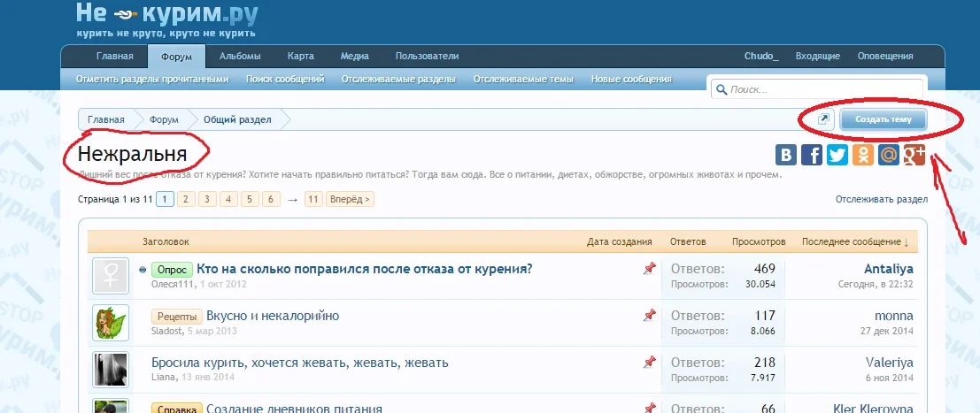The height and width of the screenshot is (413, 980).
Task: Share via Odnoklassniki icon
Action: (x=862, y=155)
